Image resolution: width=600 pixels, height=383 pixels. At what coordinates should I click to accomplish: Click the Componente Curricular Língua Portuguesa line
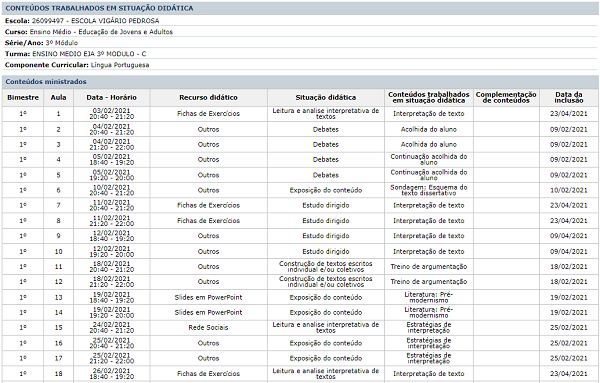(x=77, y=65)
